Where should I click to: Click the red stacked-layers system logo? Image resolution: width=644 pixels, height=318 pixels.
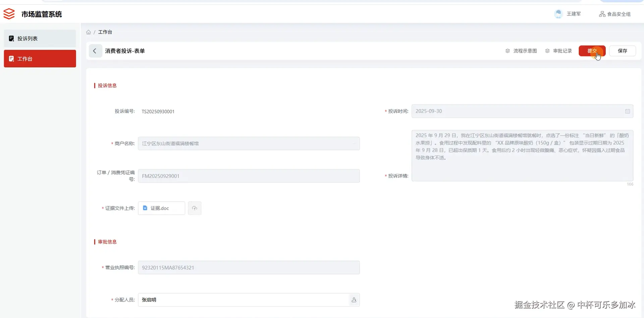9,14
